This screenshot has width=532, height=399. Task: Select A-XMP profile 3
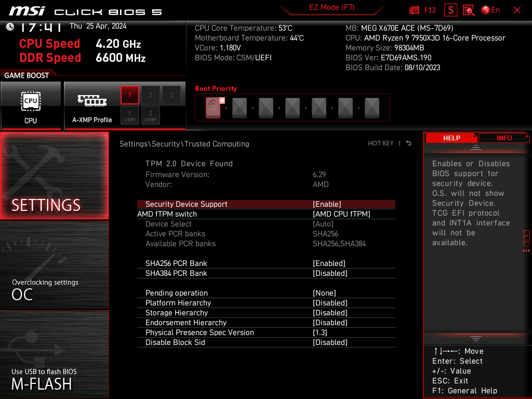[171, 95]
